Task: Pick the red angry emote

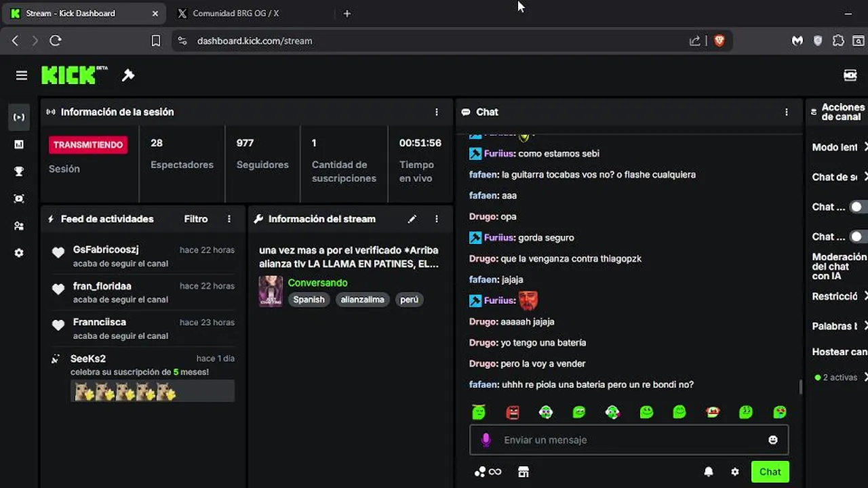Action: pos(513,411)
